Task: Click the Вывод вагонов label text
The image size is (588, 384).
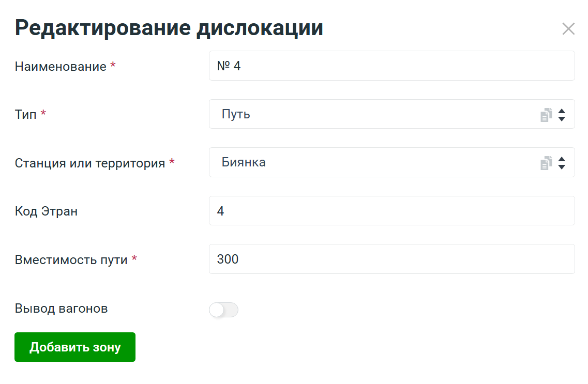Action: (62, 309)
